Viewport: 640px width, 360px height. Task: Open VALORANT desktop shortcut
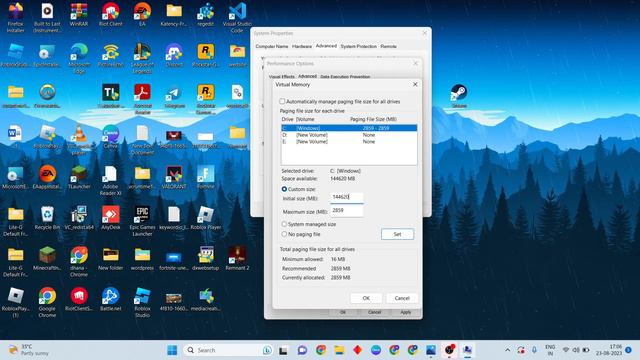[174, 178]
